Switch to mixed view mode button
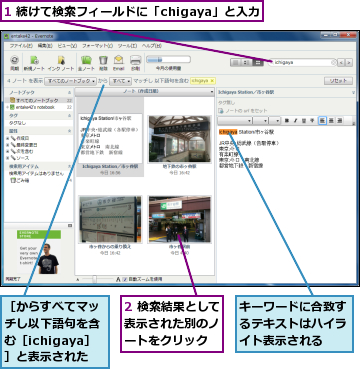The width and height of the screenshot is (360, 369). [x=246, y=62]
